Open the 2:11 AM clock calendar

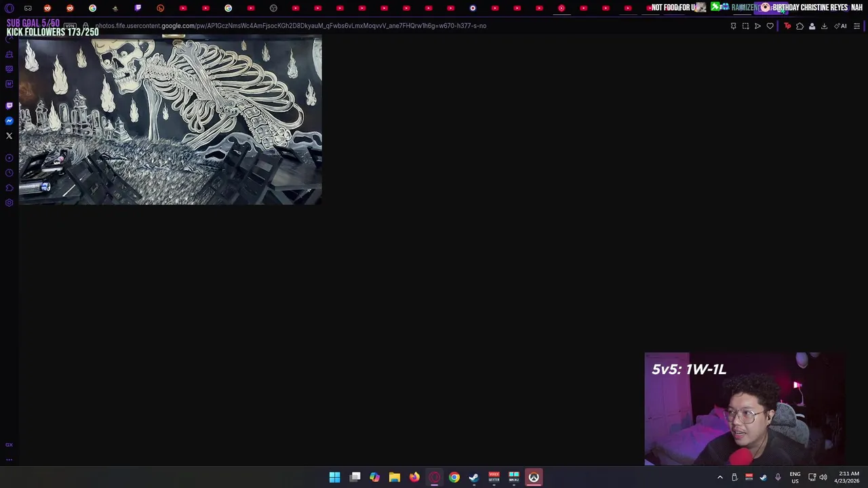pyautogui.click(x=848, y=477)
